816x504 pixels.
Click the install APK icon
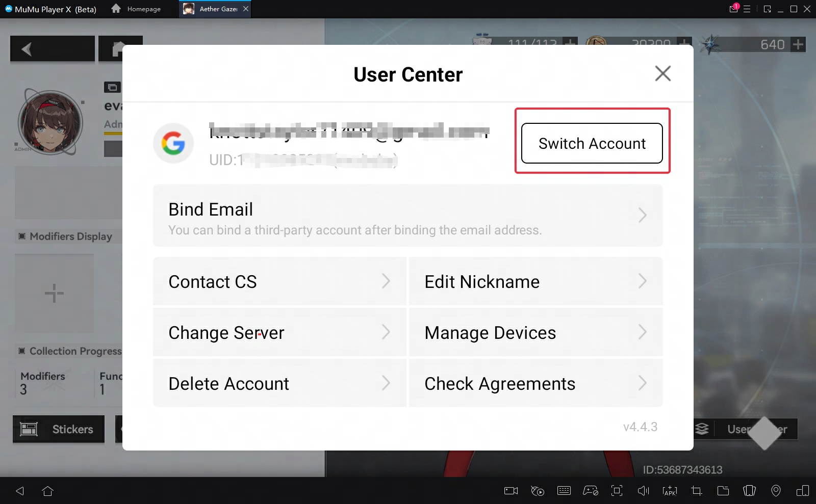(x=670, y=491)
